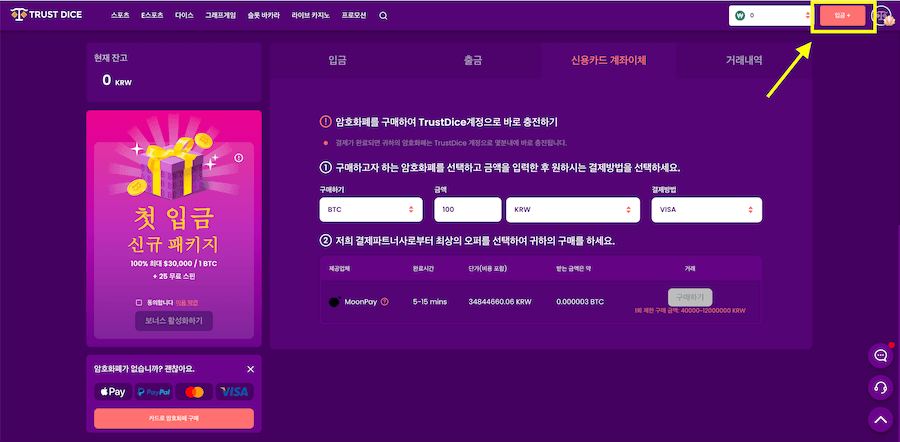Click the MoonPay help question icon

(x=385, y=301)
